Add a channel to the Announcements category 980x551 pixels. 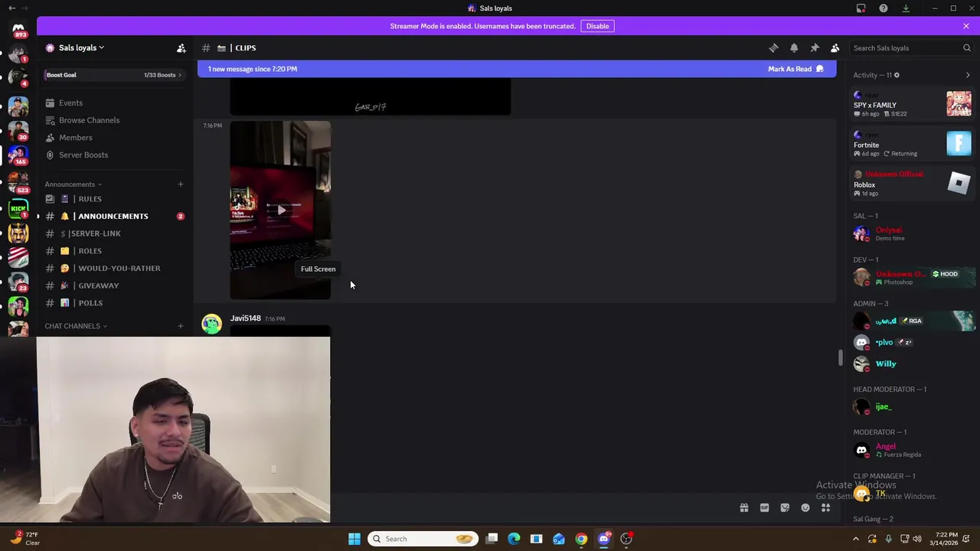click(181, 184)
